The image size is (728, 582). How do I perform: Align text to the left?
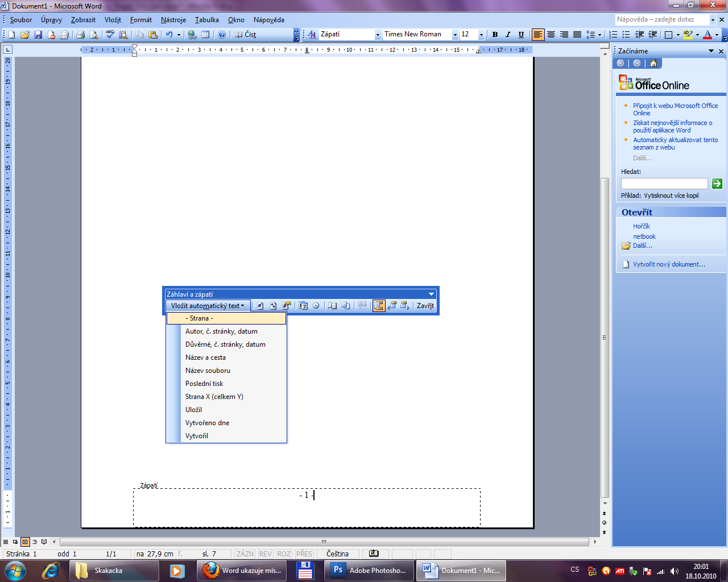pos(538,35)
